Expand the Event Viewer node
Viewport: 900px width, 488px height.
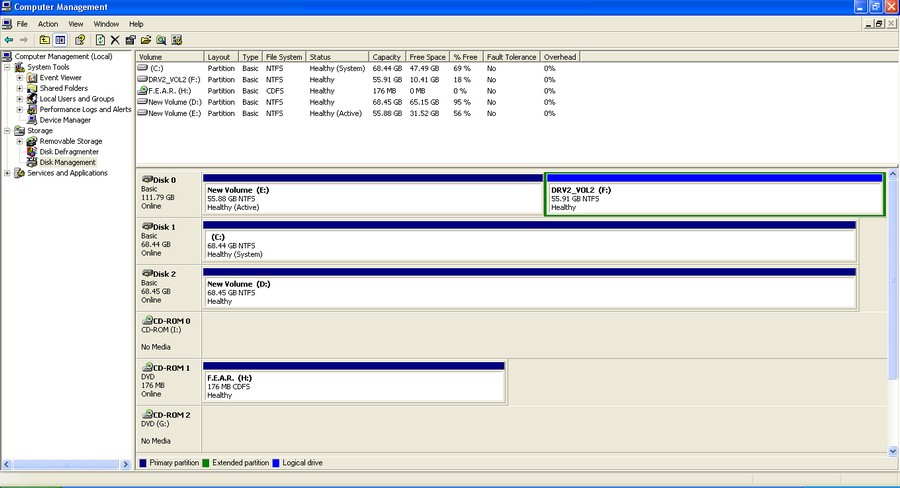pyautogui.click(x=19, y=78)
